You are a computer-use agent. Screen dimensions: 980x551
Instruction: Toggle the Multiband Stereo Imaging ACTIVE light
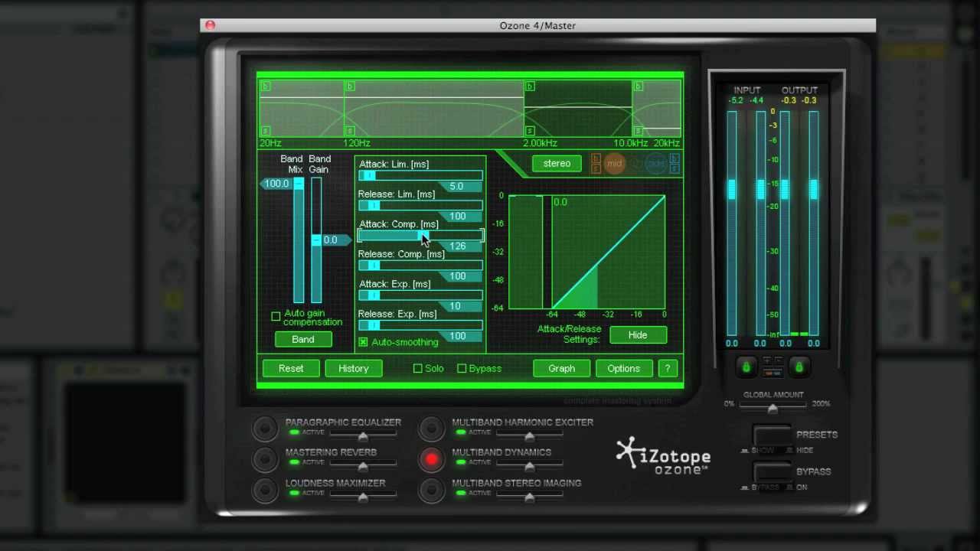coord(460,493)
